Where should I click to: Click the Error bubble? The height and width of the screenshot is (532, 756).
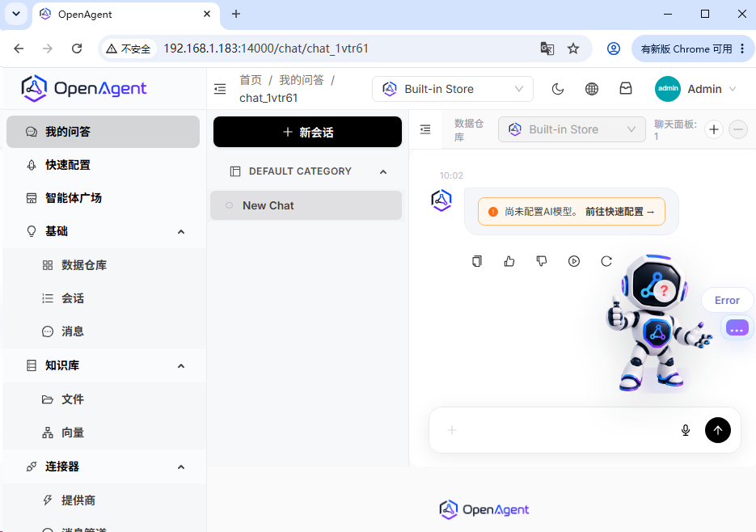click(727, 301)
